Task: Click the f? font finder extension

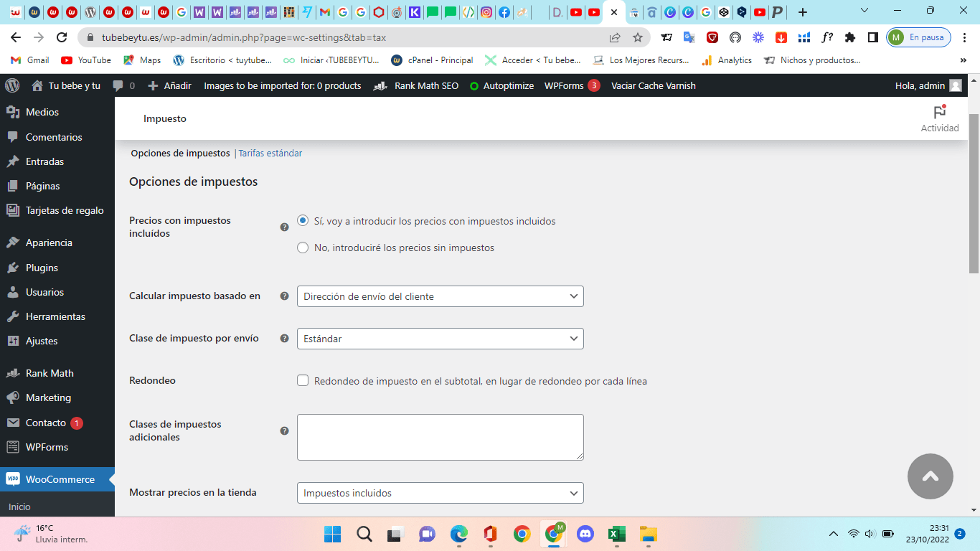Action: 827,37
